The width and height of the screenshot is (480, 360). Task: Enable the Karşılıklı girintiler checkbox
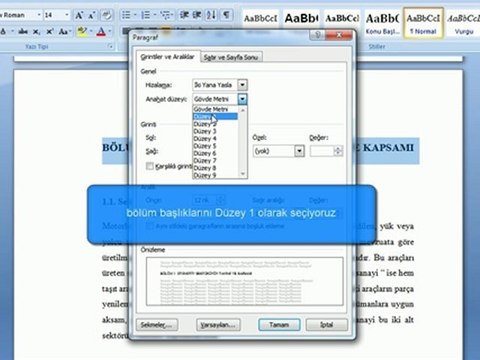150,166
